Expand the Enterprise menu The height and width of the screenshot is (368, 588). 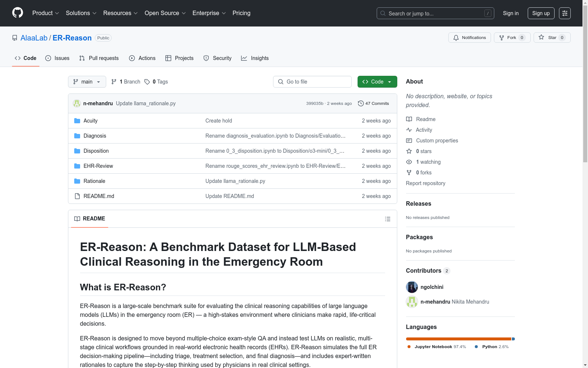209,13
